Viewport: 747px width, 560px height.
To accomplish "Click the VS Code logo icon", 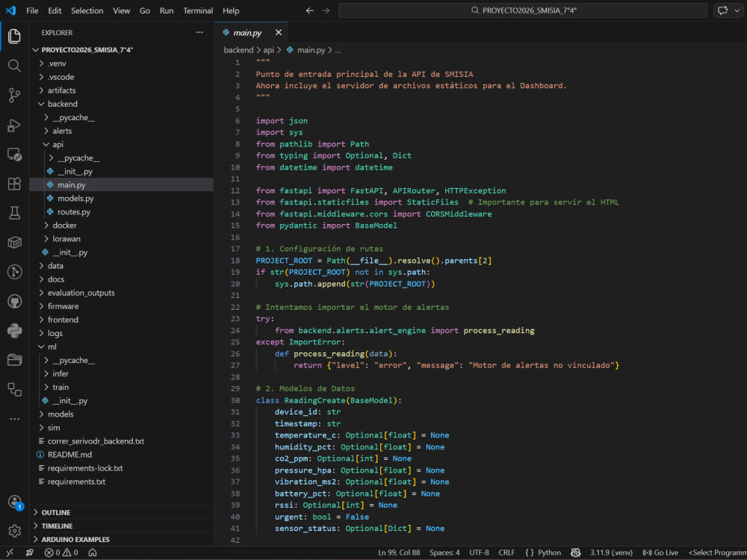I will [x=10, y=10].
